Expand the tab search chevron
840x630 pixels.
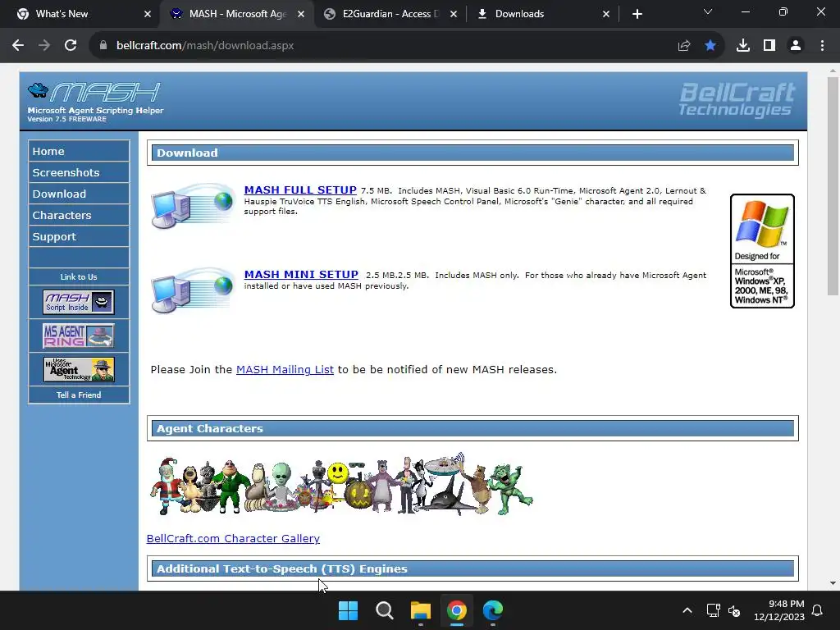[708, 11]
